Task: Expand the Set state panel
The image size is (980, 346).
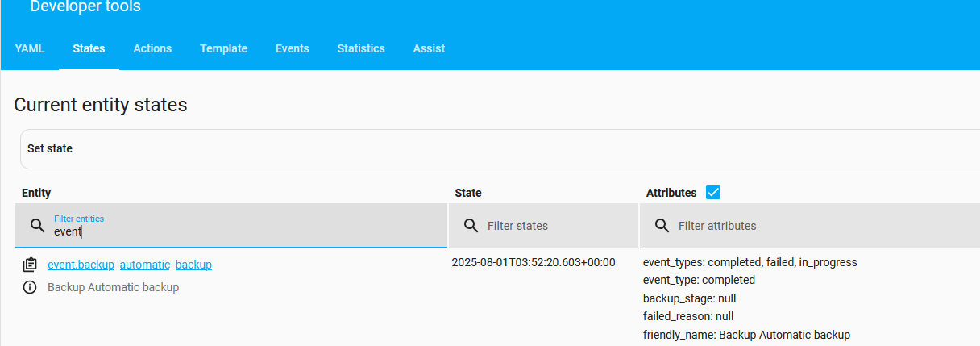Action: tap(500, 149)
